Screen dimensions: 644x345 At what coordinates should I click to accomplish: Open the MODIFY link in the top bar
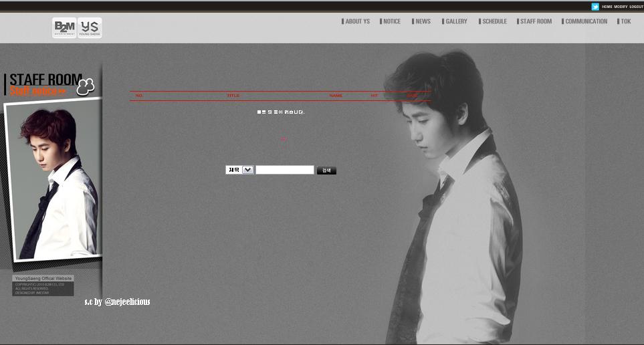(621, 7)
